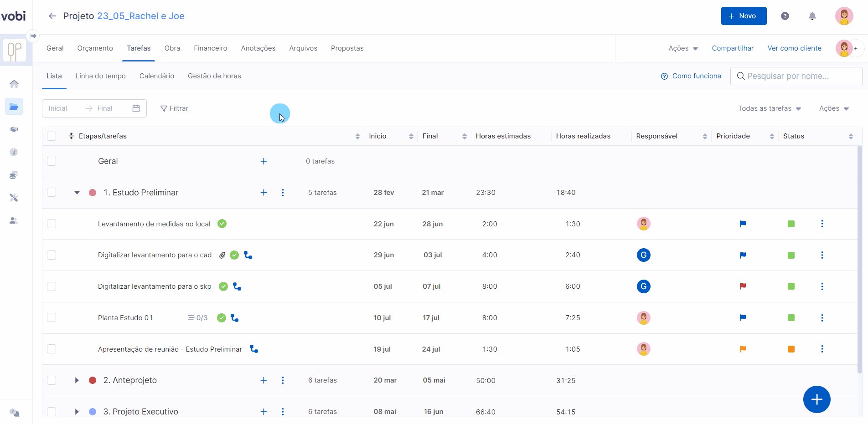Click the Inicial start date field
The width and height of the screenshot is (868, 424).
tap(58, 108)
